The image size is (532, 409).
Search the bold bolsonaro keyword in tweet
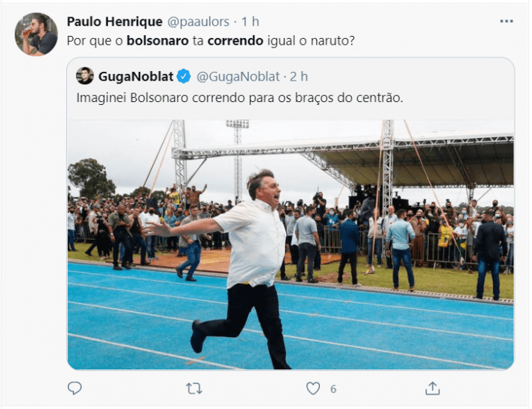(x=157, y=41)
